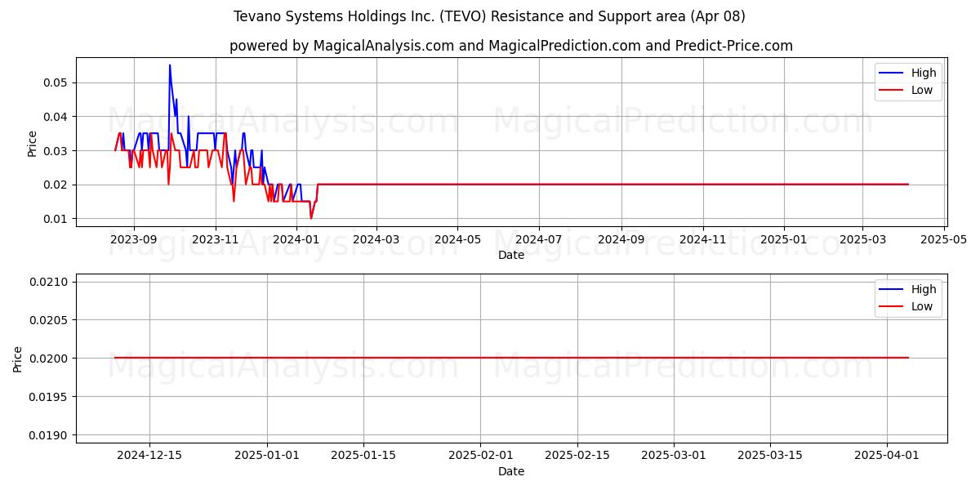Click the 2025-03 date tick label
Image resolution: width=980 pixels, height=490 pixels.
(863, 239)
